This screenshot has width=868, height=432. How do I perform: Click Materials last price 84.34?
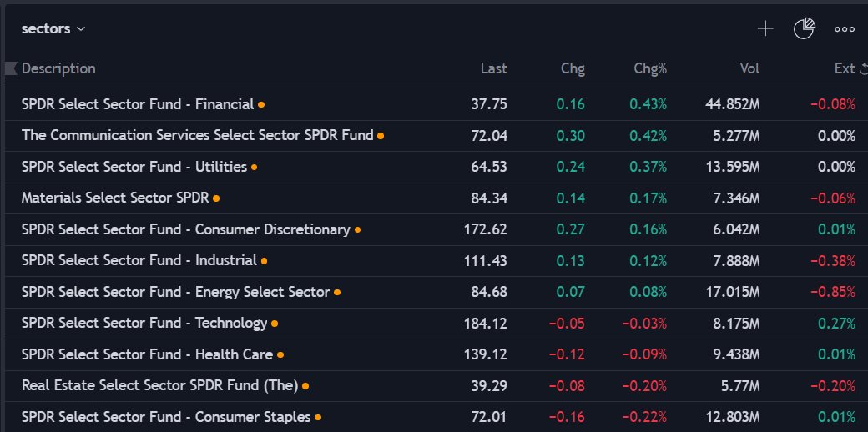pyautogui.click(x=489, y=198)
